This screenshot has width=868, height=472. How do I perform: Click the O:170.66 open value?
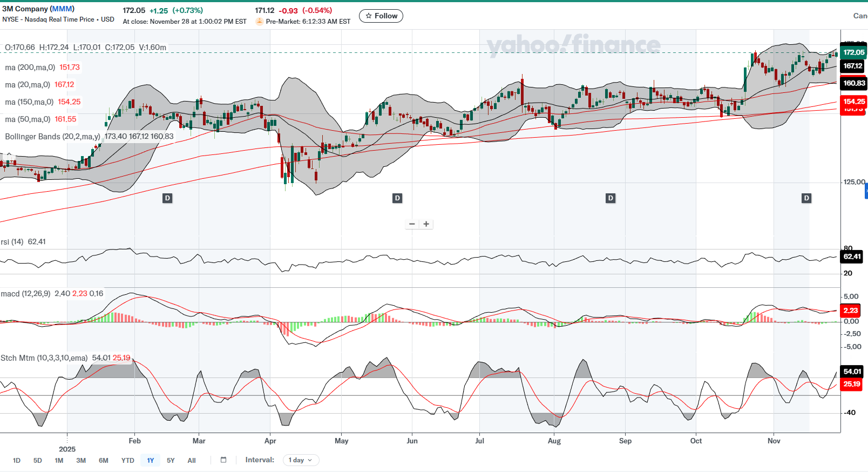(20, 48)
